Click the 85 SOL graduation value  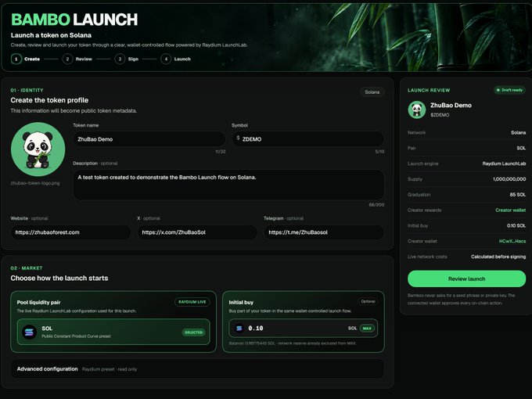tap(517, 194)
